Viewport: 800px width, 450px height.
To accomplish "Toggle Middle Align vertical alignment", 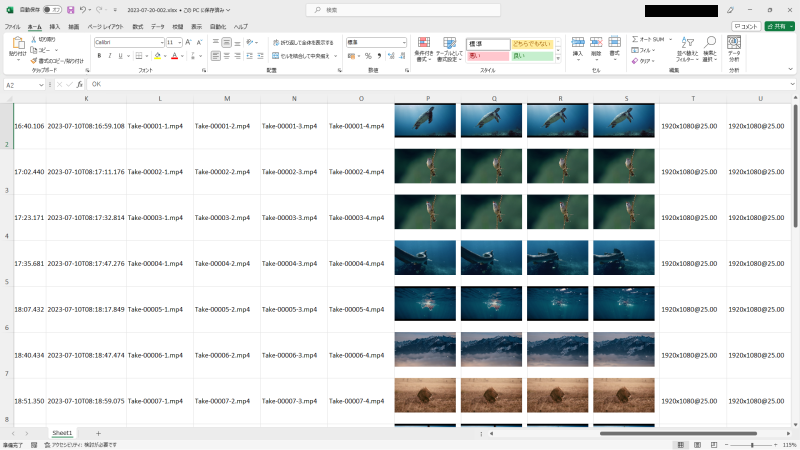I will pyautogui.click(x=227, y=43).
